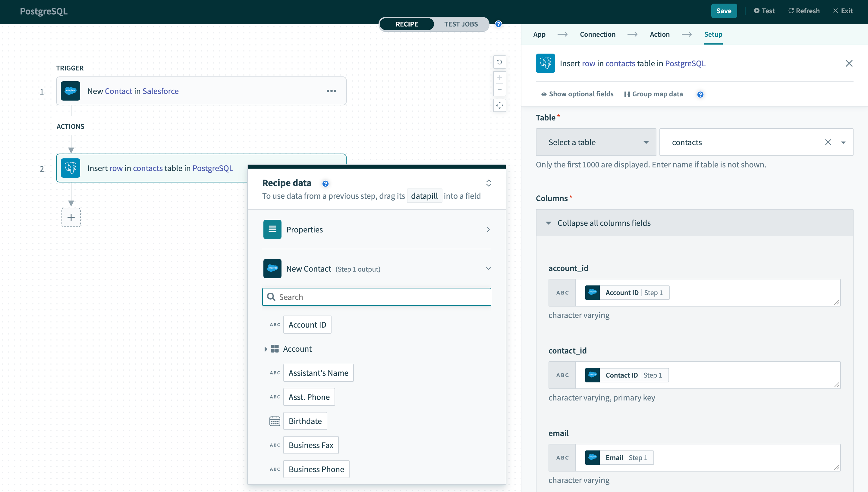Click the New Contact Salesforce icon in datapill list
The image size is (868, 492).
click(272, 268)
